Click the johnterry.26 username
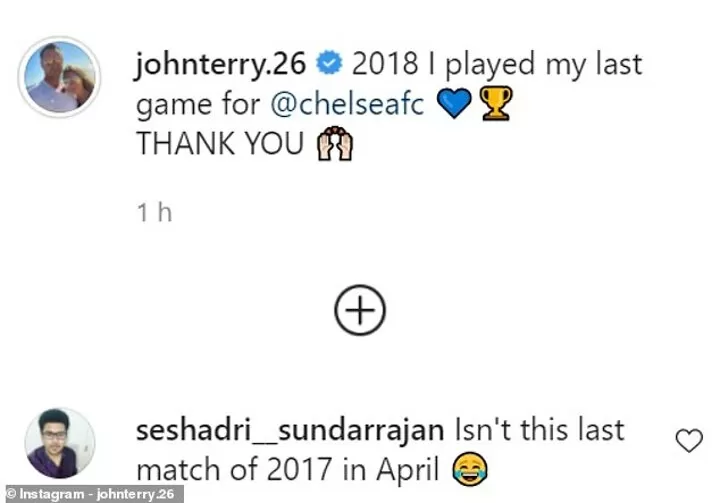 click(x=220, y=63)
